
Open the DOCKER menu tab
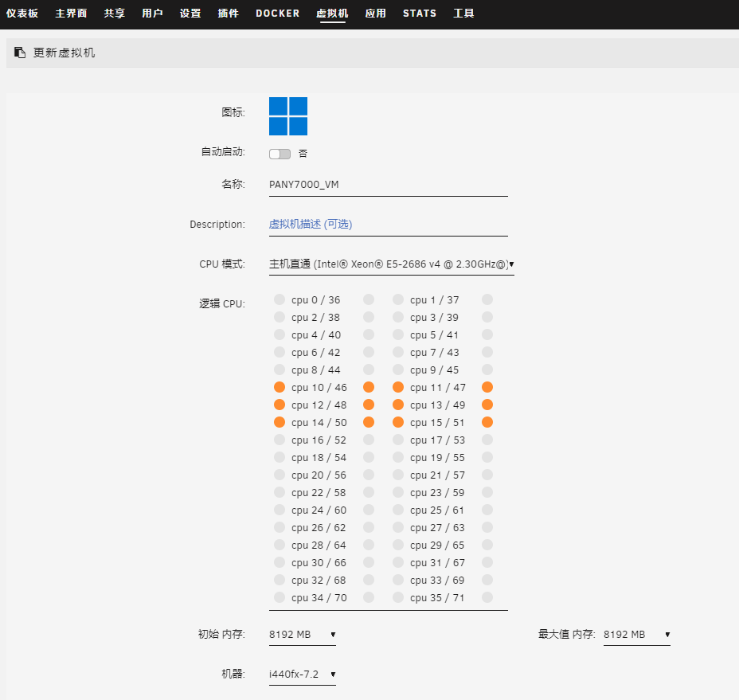coord(277,14)
